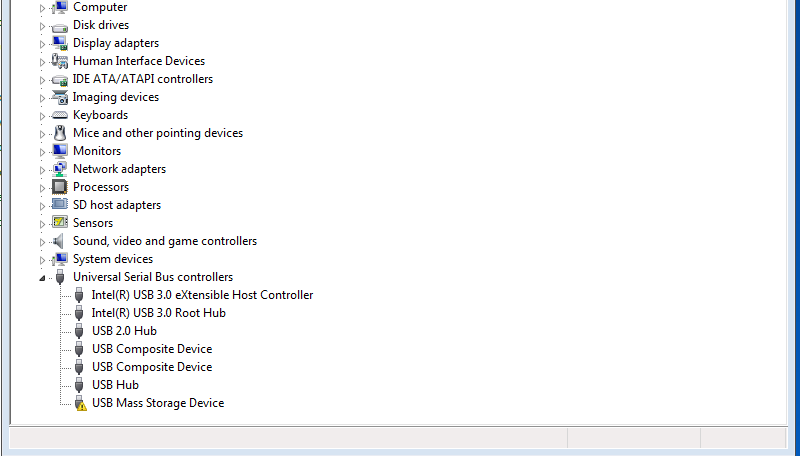Expand the Monitors node
800x456 pixels.
pos(42,152)
